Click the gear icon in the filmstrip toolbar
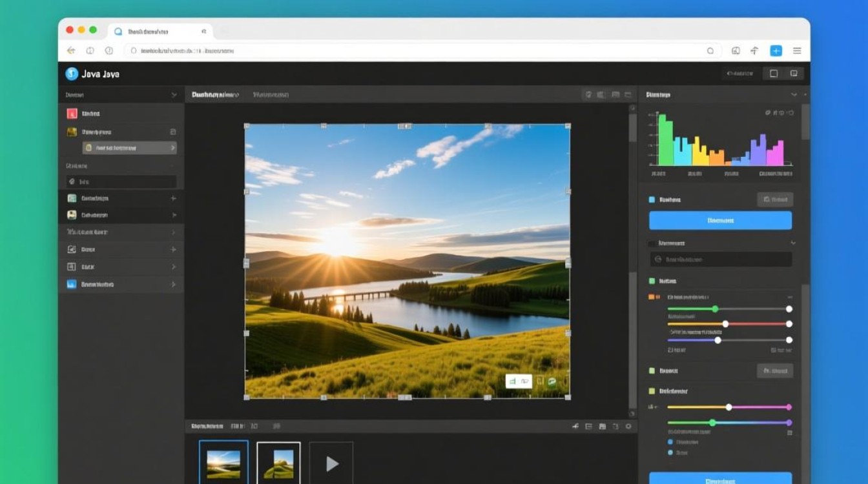This screenshot has height=484, width=868. [628, 427]
